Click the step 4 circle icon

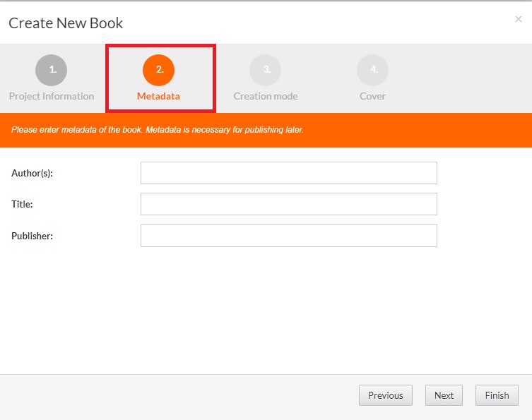(x=372, y=70)
